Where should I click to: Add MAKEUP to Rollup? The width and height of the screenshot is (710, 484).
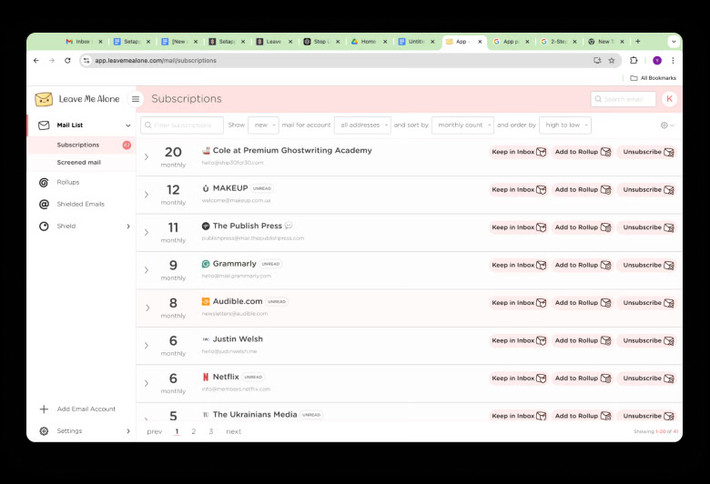click(583, 190)
